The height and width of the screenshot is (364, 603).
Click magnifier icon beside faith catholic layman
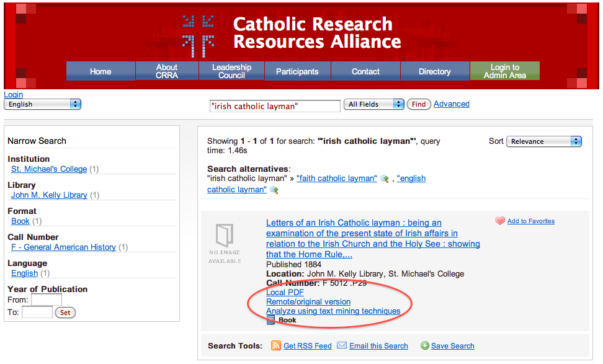point(385,179)
